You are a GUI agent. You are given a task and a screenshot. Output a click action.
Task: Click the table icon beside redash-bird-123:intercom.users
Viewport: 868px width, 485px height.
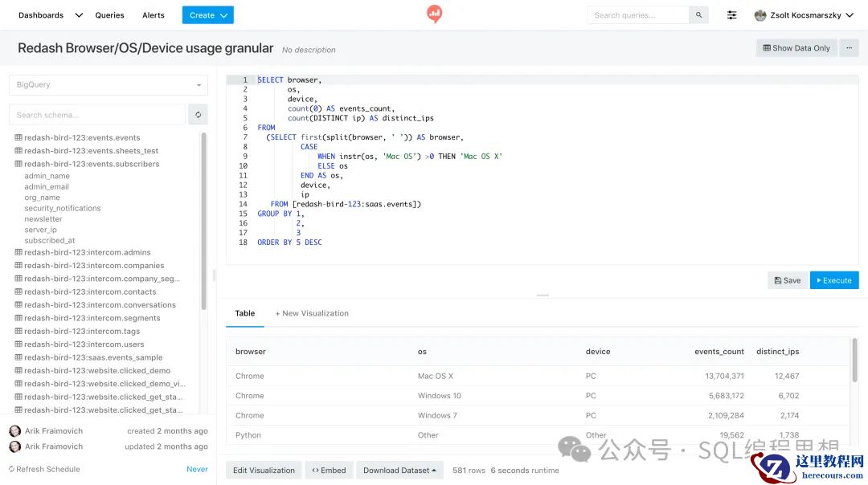[18, 344]
